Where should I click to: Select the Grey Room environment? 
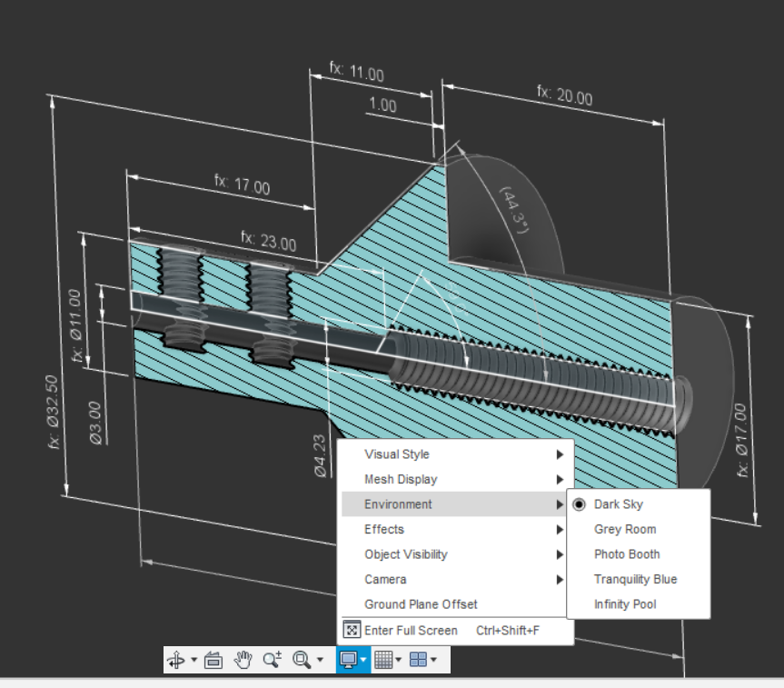[638, 529]
